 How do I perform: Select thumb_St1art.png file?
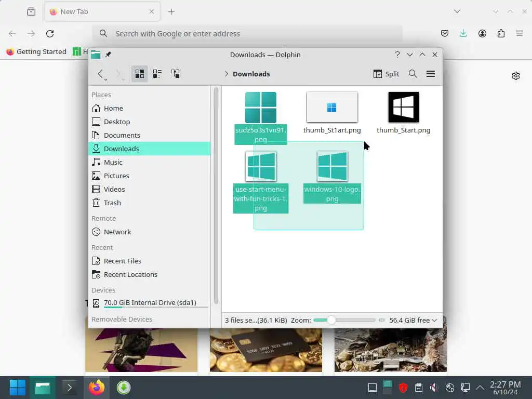[x=332, y=113]
